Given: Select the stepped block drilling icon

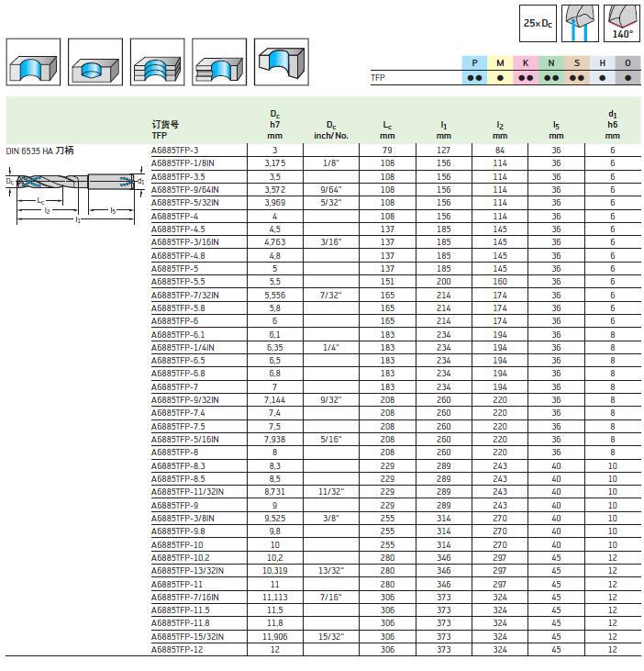Looking at the screenshot, I should coord(219,62).
